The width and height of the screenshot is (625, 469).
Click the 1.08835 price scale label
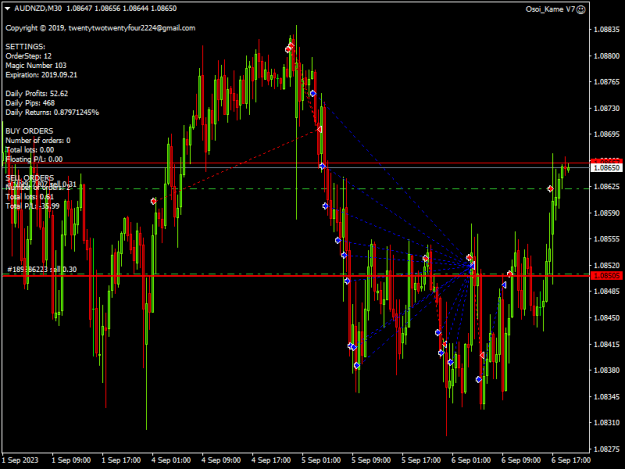pyautogui.click(x=607, y=29)
